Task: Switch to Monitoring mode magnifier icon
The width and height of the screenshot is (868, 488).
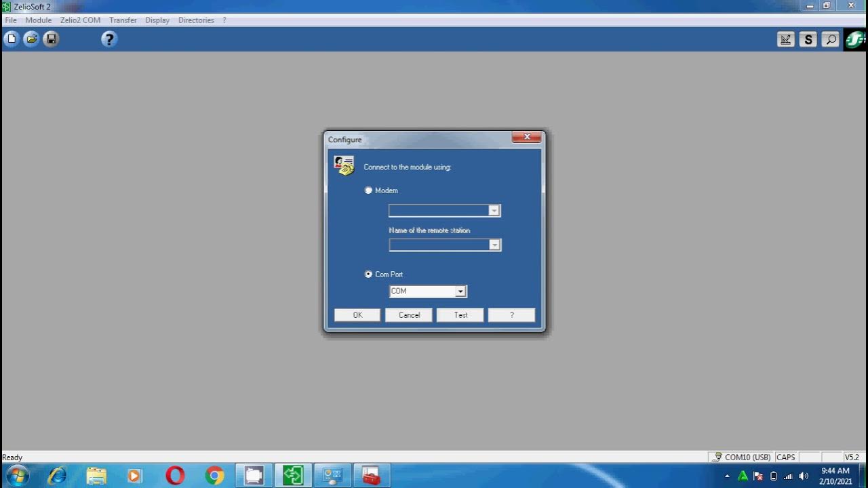Action: pyautogui.click(x=830, y=39)
